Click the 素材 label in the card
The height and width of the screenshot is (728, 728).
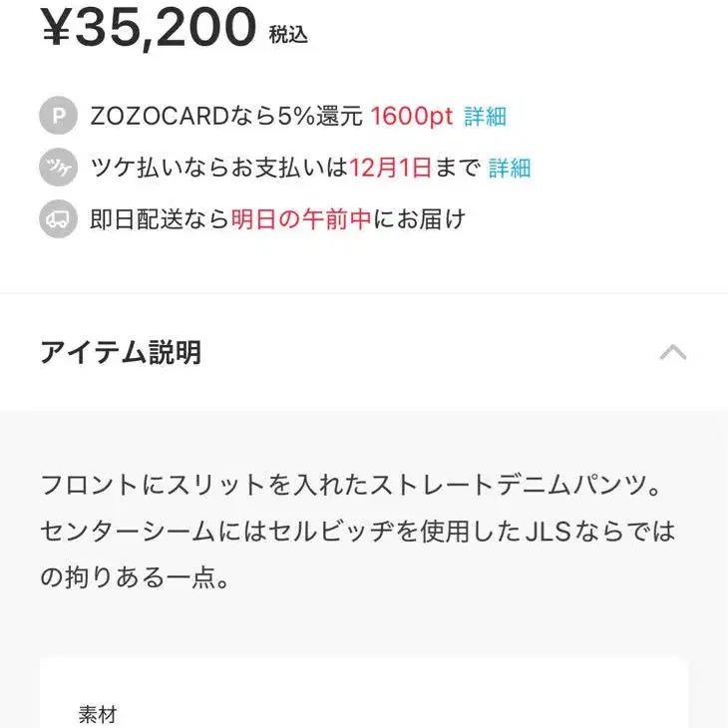click(x=98, y=714)
